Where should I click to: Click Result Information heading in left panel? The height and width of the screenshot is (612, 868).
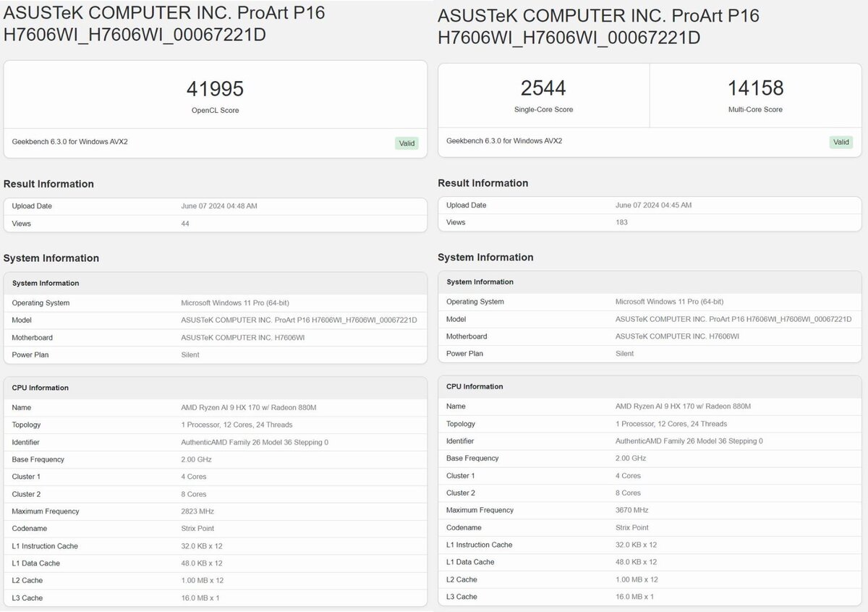(x=48, y=184)
